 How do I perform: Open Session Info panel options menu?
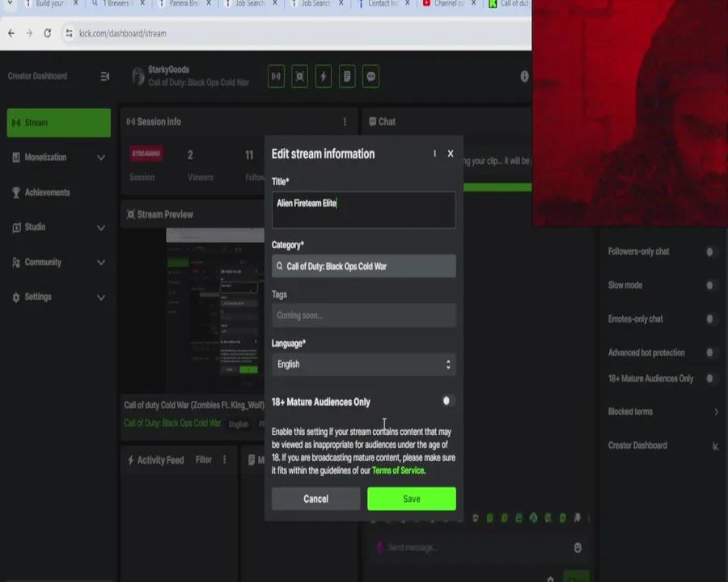[345, 121]
